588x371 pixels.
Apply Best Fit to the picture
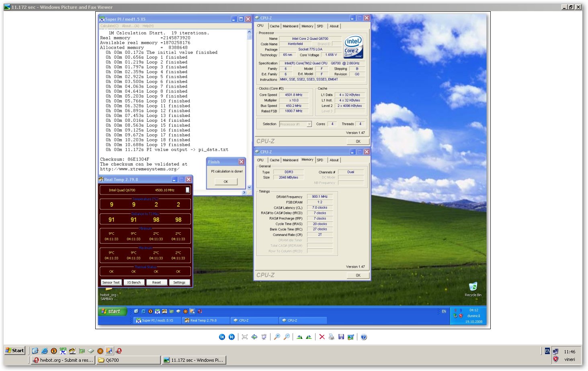tap(244, 337)
